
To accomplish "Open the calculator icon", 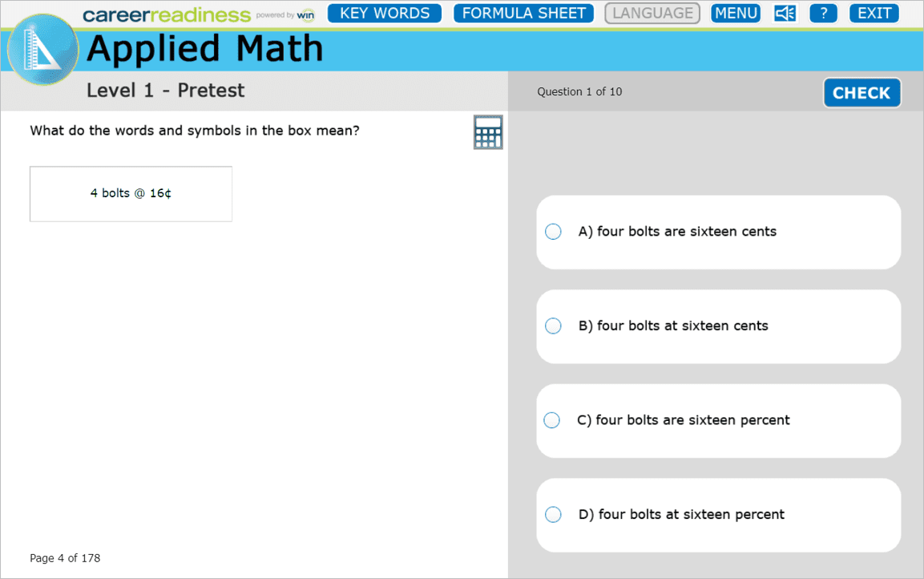I will coord(488,132).
